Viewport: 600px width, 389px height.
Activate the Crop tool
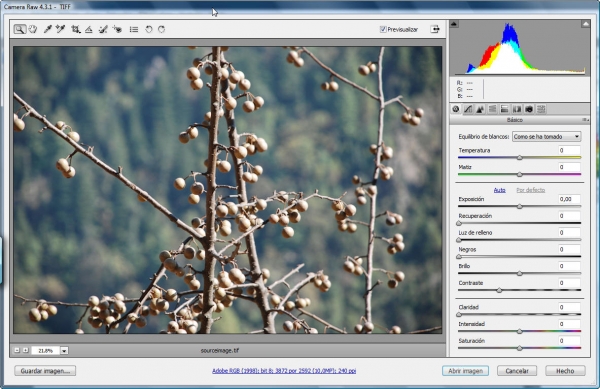point(76,29)
